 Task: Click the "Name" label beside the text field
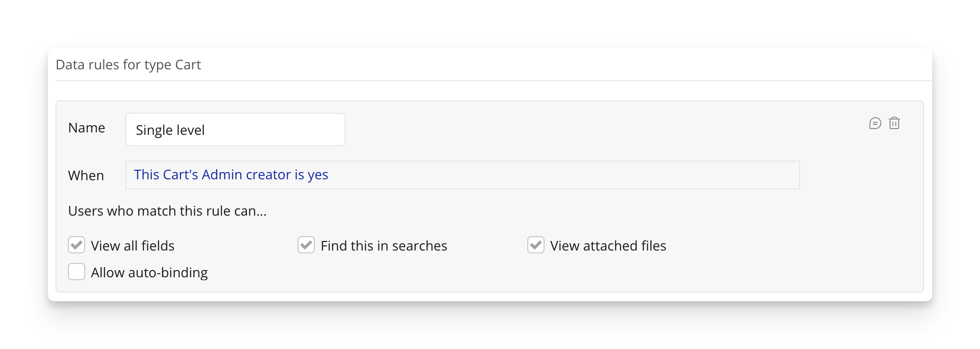pyautogui.click(x=87, y=128)
